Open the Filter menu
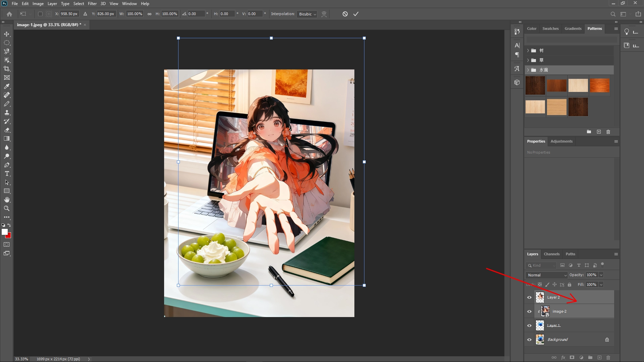The width and height of the screenshot is (644, 362). point(92,4)
